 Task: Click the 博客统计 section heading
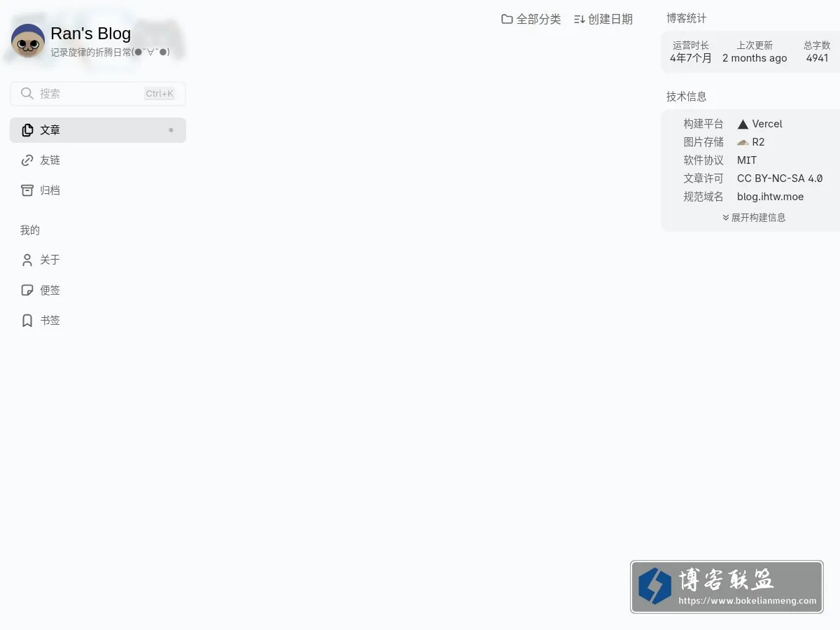[x=687, y=19]
